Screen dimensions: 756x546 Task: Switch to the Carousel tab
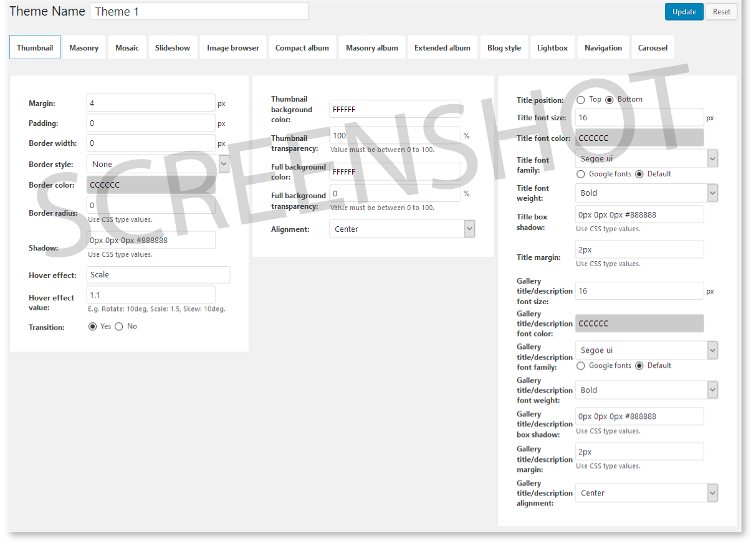(653, 48)
